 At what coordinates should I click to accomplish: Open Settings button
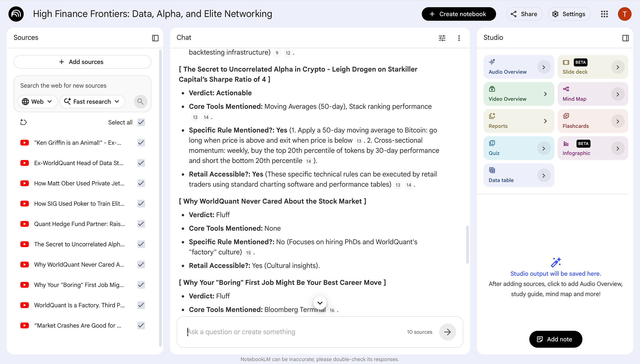tap(569, 14)
